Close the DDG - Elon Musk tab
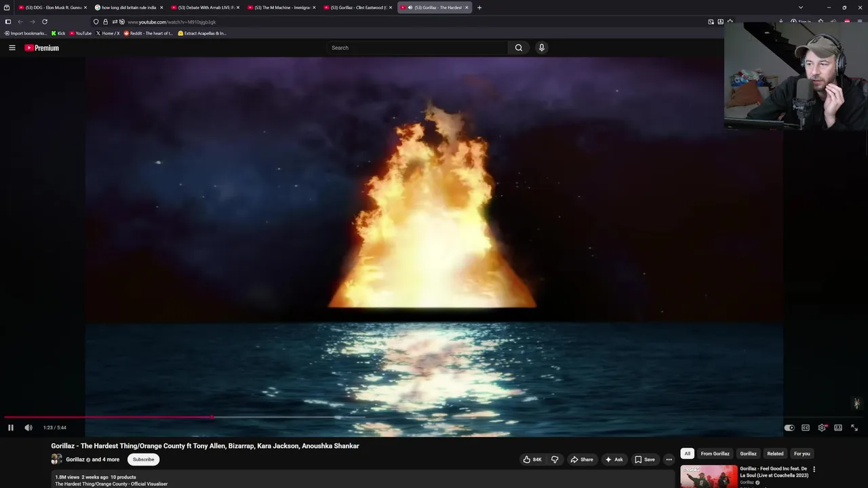The height and width of the screenshot is (488, 868). [85, 7]
